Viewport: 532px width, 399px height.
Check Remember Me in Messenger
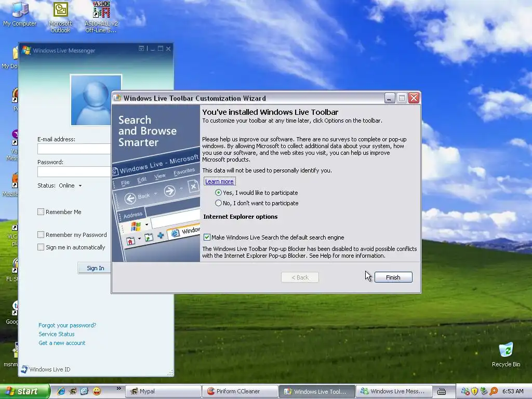[x=41, y=212]
